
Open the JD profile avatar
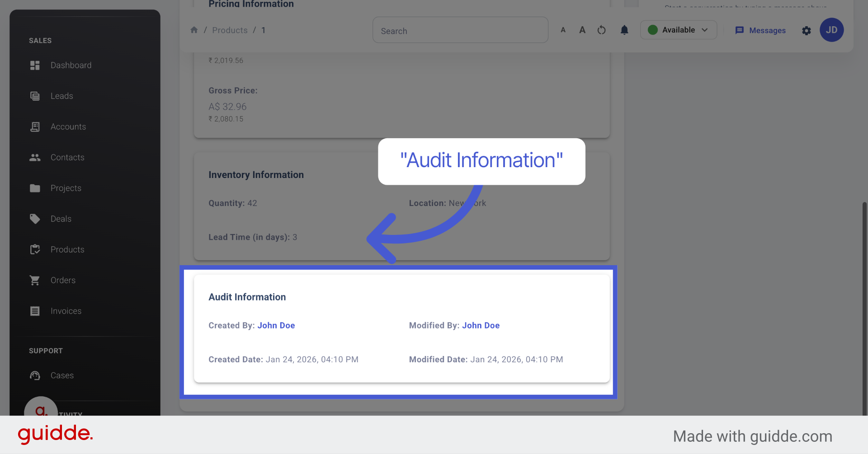tap(832, 30)
